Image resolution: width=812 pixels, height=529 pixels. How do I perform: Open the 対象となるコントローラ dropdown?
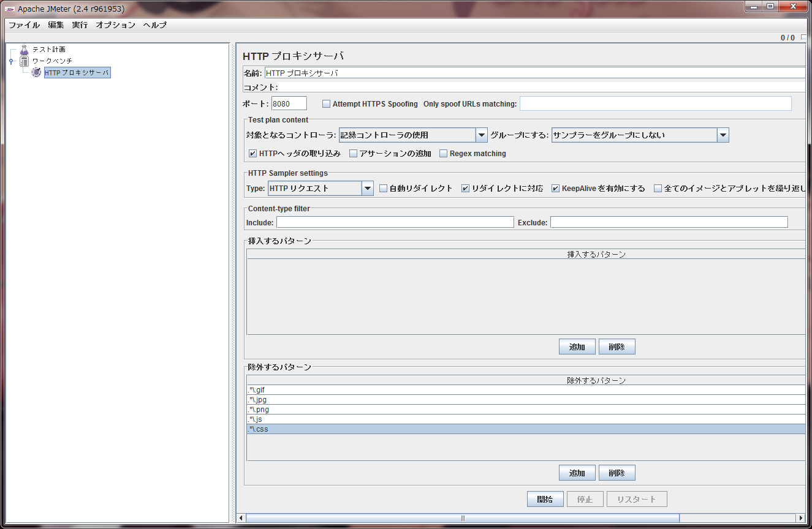coord(413,135)
